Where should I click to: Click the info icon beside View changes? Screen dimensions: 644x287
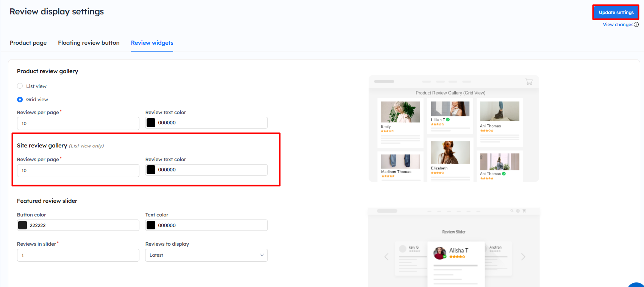636,25
